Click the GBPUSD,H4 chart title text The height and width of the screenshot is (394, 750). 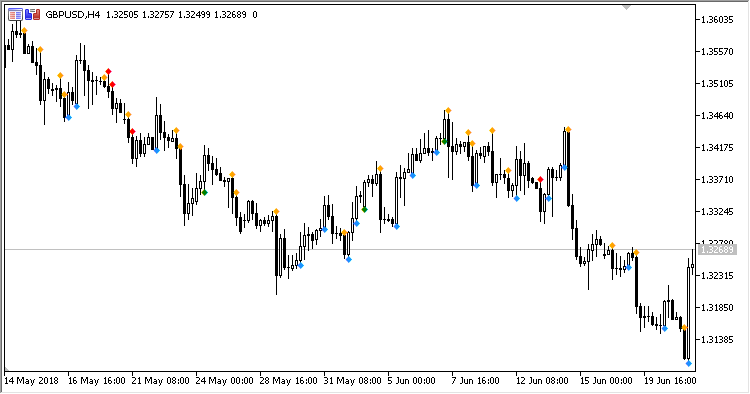pyautogui.click(x=73, y=15)
